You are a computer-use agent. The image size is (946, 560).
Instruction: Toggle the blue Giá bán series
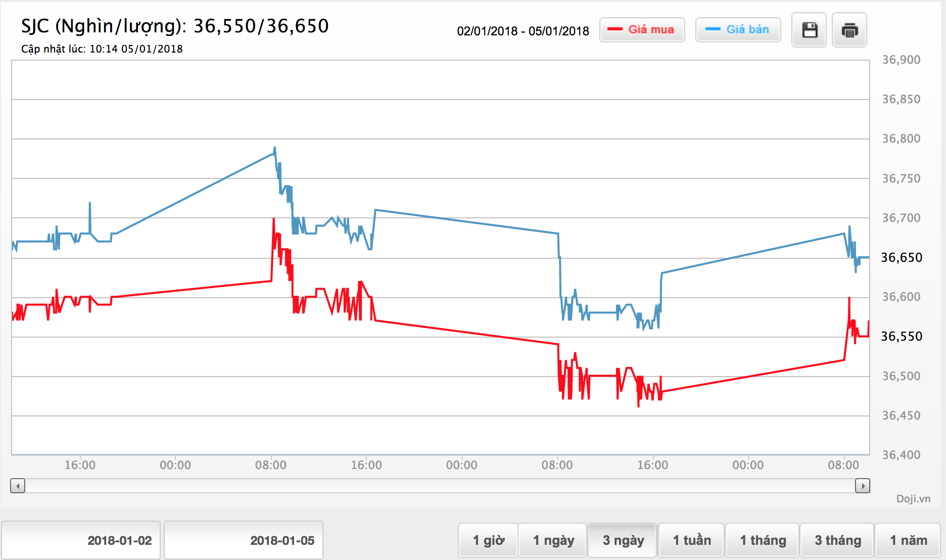pyautogui.click(x=738, y=30)
